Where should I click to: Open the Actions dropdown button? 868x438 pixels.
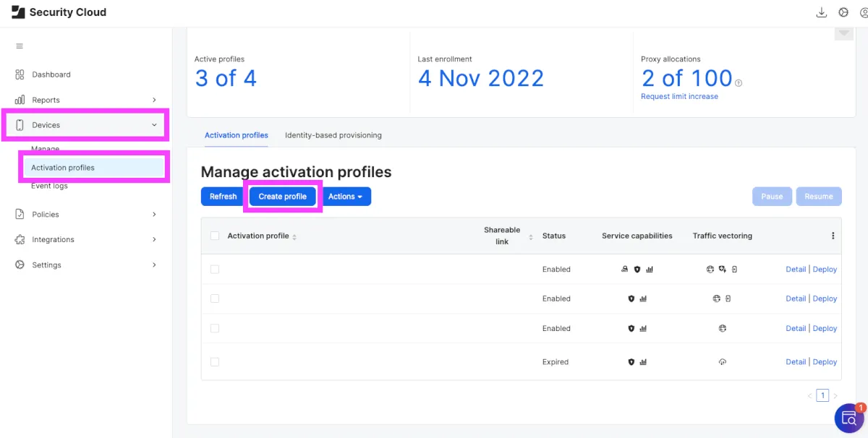346,197
